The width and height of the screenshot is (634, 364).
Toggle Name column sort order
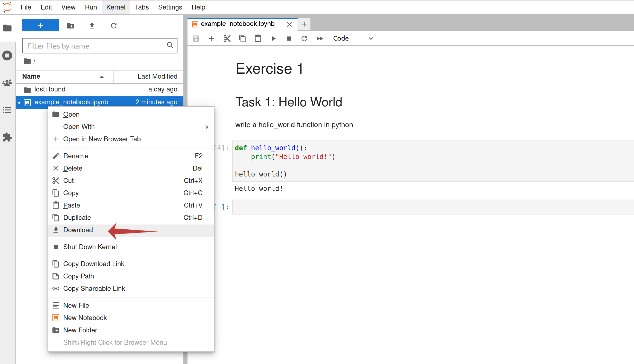pyautogui.click(x=65, y=77)
